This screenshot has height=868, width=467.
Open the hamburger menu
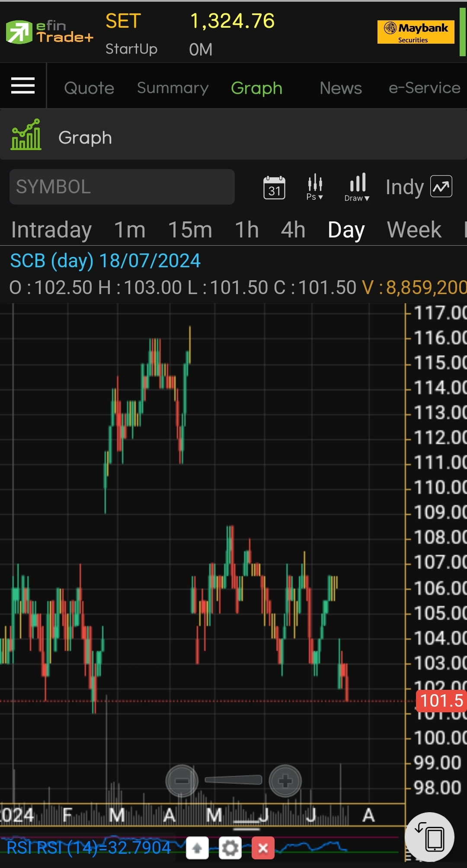point(23,85)
